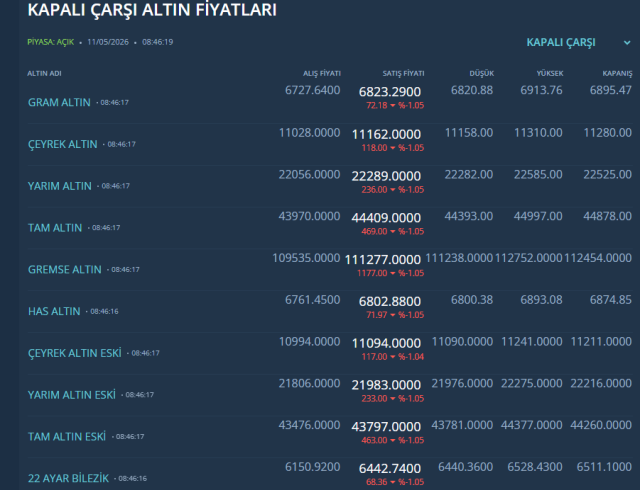Click the header time 08:46:19
The height and width of the screenshot is (490, 640).
158,42
